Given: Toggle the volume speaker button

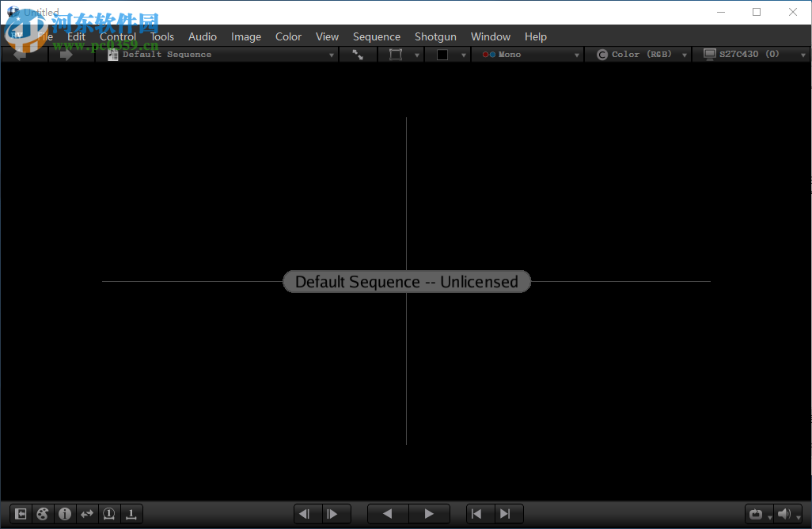Looking at the screenshot, I should click(784, 514).
